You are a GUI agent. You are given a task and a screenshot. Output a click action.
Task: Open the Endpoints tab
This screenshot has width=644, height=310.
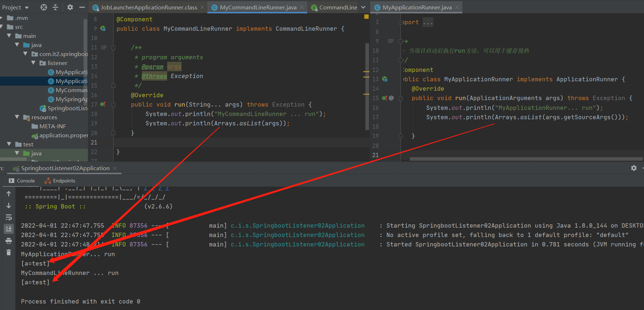(x=60, y=181)
